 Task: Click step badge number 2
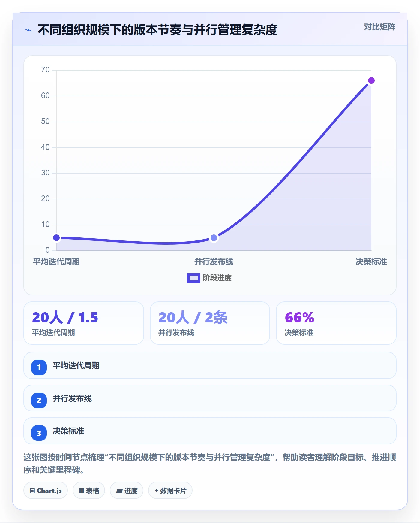[39, 400]
